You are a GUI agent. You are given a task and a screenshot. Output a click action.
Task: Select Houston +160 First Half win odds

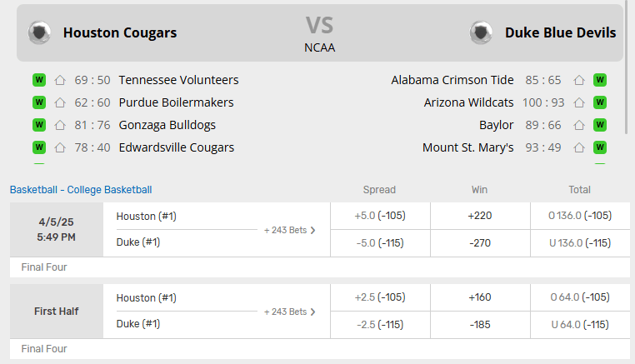479,297
